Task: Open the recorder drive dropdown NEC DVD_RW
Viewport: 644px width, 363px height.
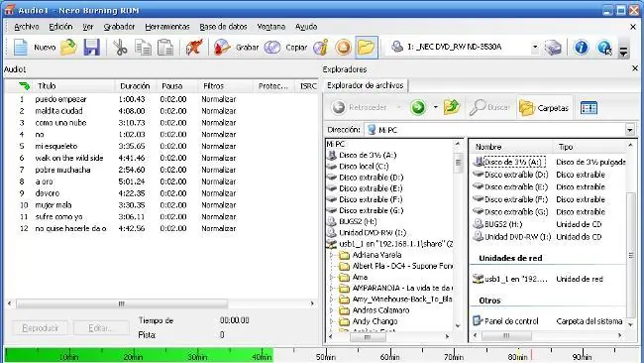Action: click(x=535, y=47)
